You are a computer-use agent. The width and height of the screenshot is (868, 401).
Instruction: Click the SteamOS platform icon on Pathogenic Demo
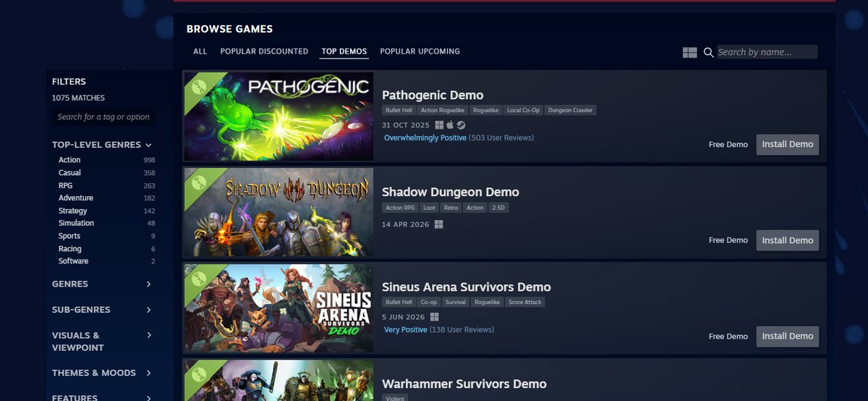pos(461,125)
